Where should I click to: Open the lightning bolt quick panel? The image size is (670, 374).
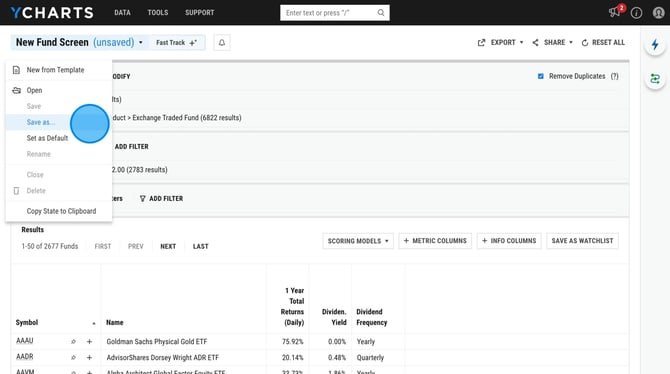[x=655, y=44]
